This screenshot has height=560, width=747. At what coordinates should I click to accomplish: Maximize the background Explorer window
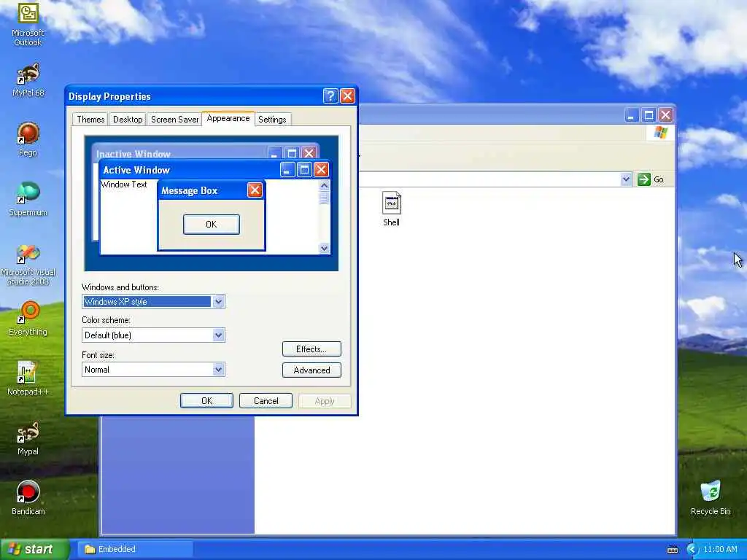(x=649, y=115)
